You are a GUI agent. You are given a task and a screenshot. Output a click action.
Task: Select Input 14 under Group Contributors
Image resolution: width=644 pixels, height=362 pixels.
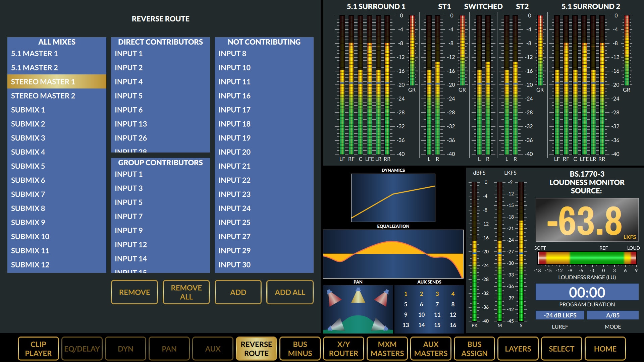click(x=160, y=259)
